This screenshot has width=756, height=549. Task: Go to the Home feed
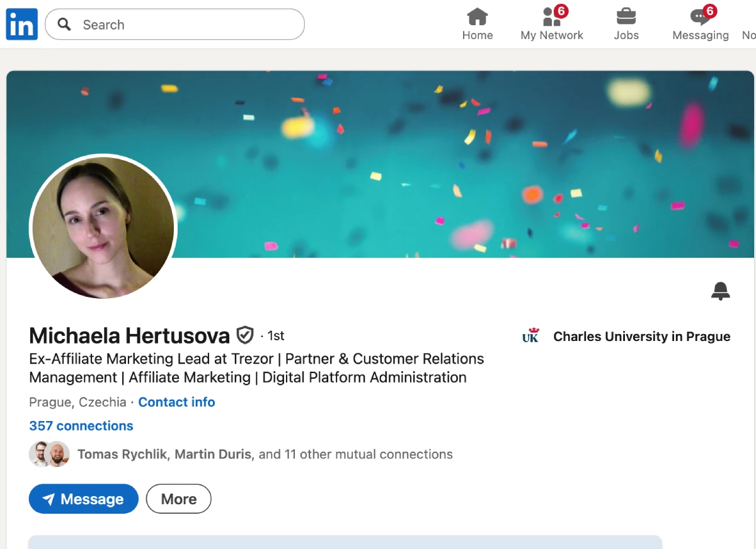click(477, 25)
